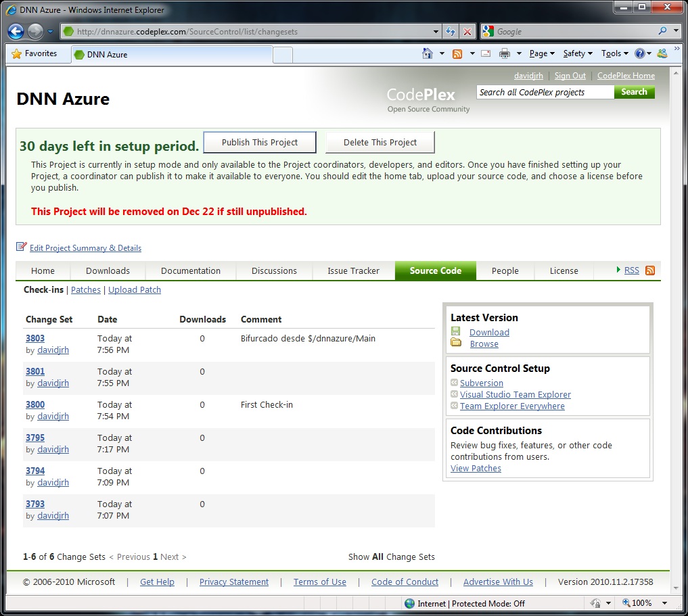Viewport: 688px width, 616px height.
Task: Click the green Search button
Action: pyautogui.click(x=634, y=92)
